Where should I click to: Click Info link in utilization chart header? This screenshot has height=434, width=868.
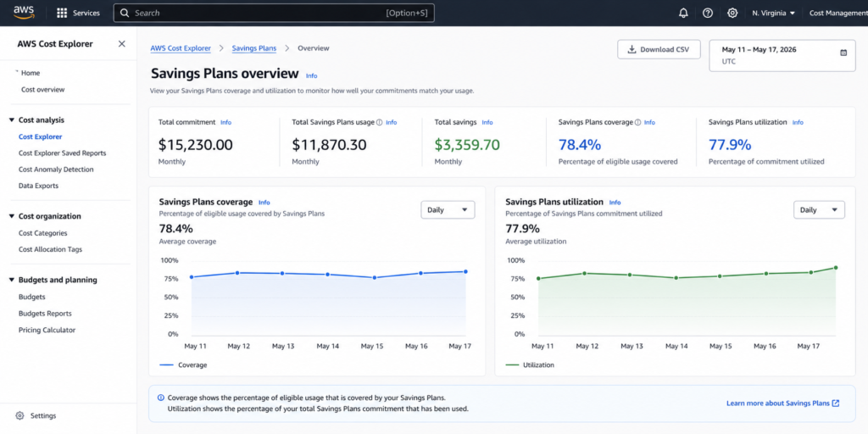pyautogui.click(x=615, y=203)
